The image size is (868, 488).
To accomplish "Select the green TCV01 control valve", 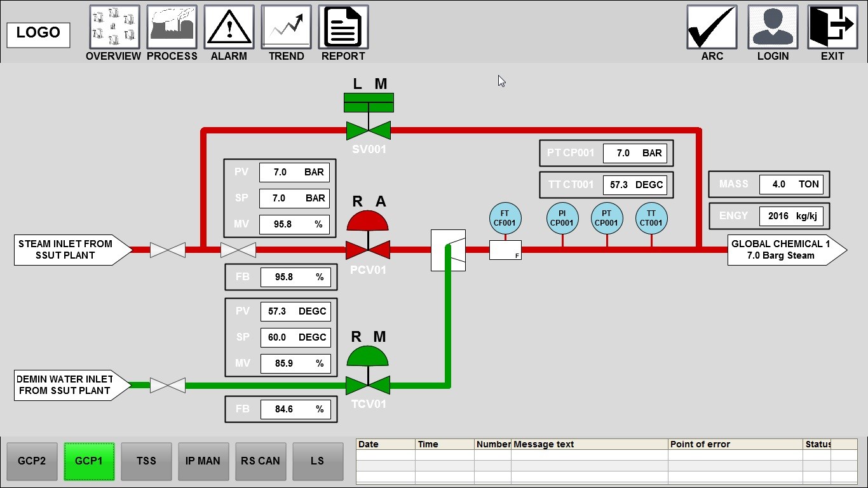I will tap(368, 384).
